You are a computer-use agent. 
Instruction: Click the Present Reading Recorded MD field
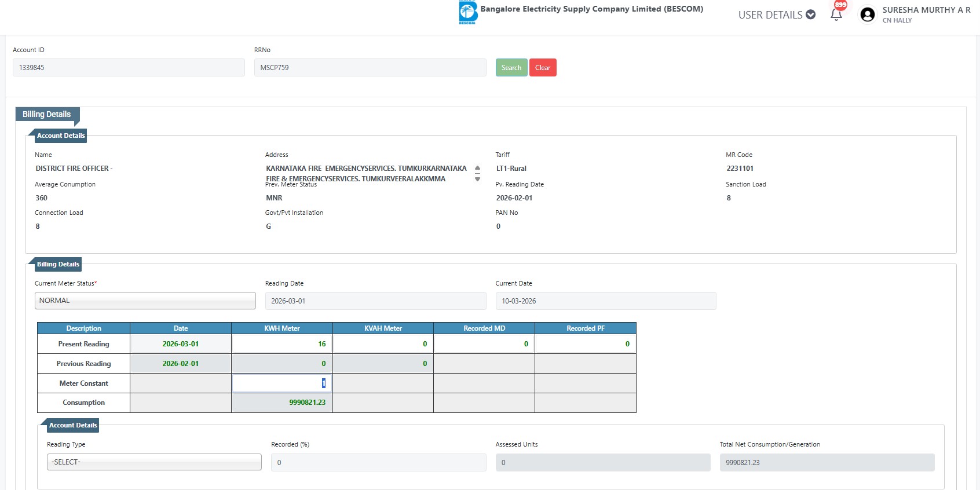pyautogui.click(x=484, y=344)
